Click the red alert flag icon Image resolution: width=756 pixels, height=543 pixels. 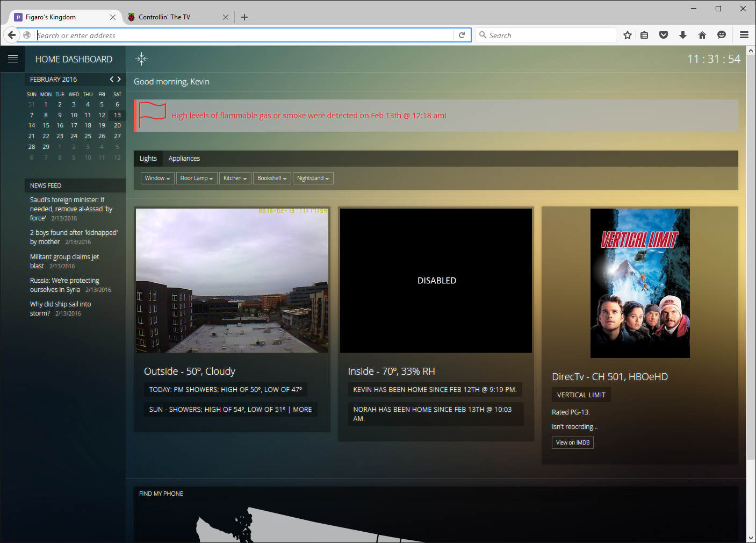point(153,115)
